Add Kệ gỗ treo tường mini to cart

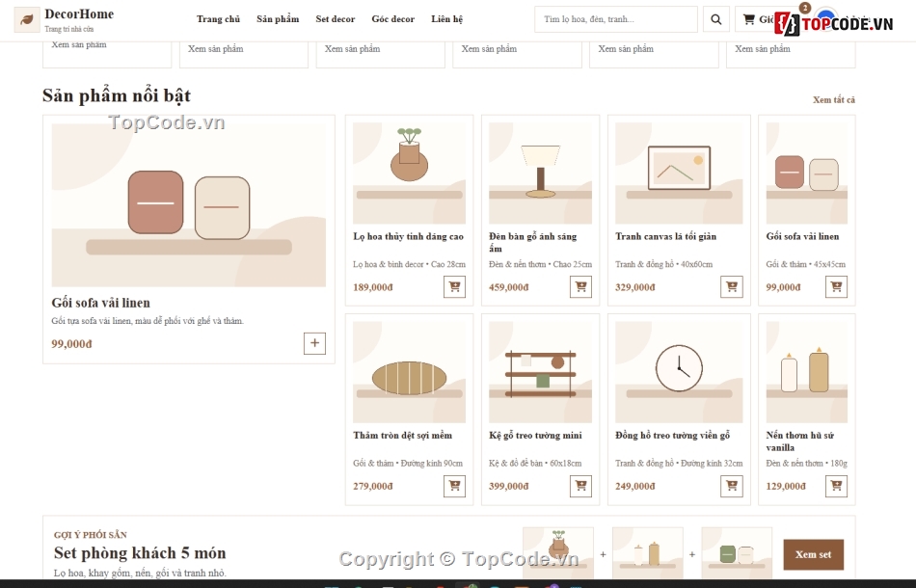pyautogui.click(x=580, y=486)
